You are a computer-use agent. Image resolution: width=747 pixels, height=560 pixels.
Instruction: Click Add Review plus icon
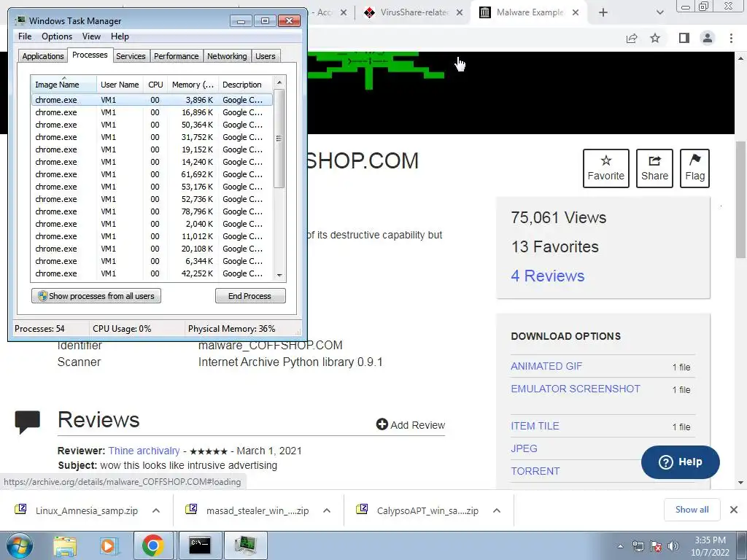382,424
